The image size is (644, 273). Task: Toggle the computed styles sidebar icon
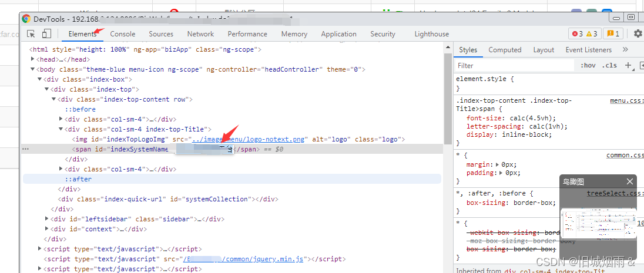pos(641,65)
